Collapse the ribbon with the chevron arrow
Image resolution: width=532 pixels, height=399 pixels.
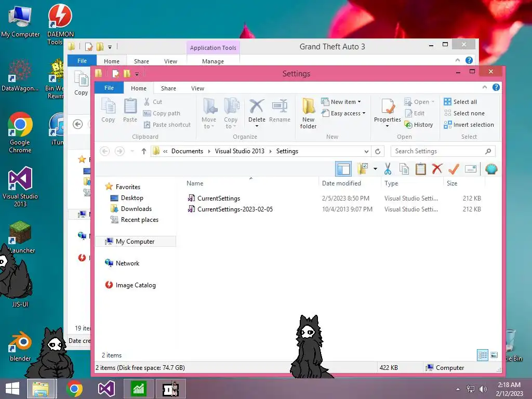coord(485,87)
